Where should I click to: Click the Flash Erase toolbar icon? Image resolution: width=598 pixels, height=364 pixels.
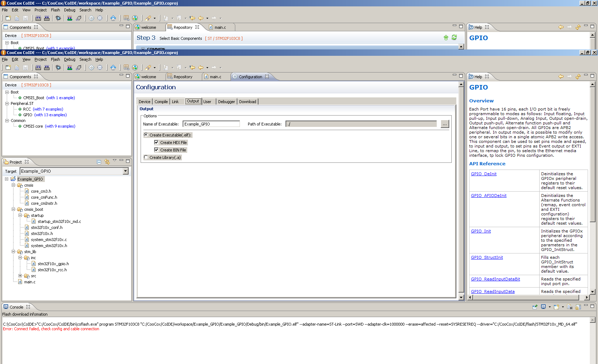click(79, 68)
